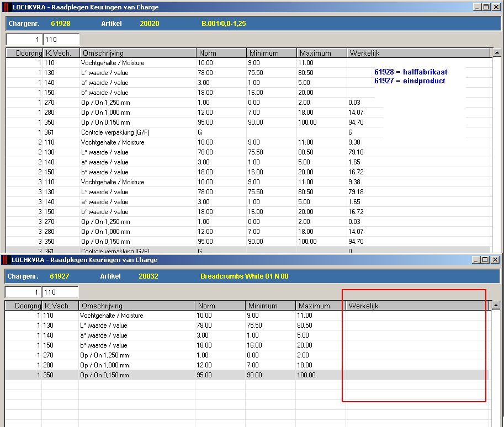Focus the Doorgang input field in charge 61928 window
This screenshot has height=427, width=504.
24,40
